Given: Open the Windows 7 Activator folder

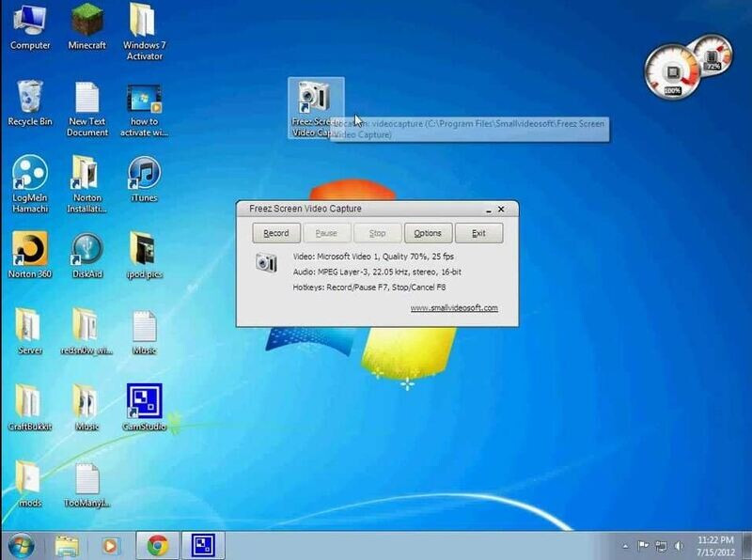Looking at the screenshot, I should coord(144,22).
